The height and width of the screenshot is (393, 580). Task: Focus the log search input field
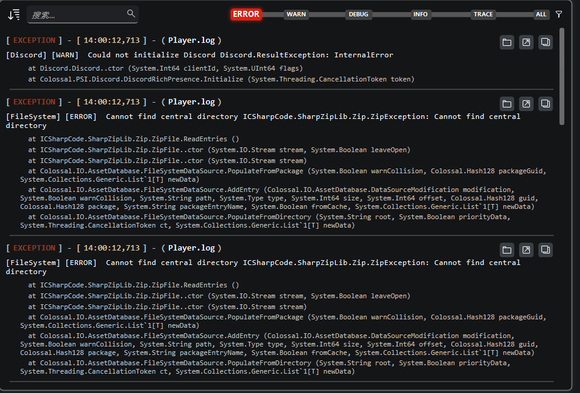coord(82,15)
